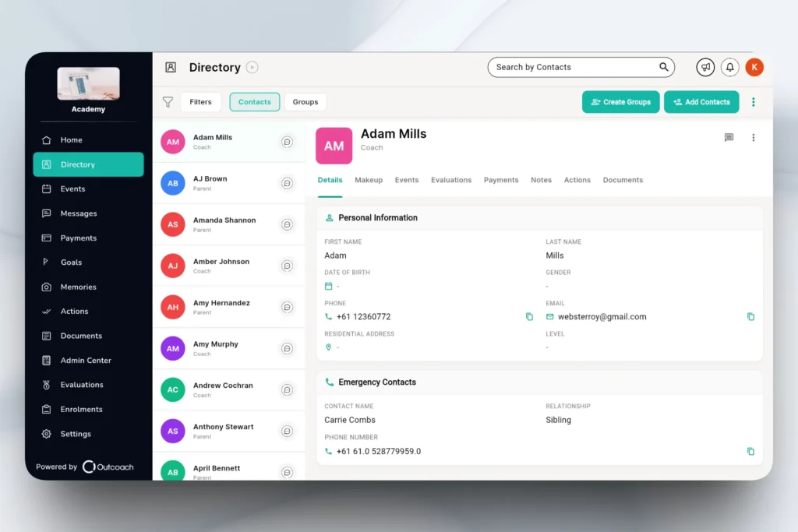Click the date of birth calendar icon
This screenshot has width=798, height=532.
328,287
